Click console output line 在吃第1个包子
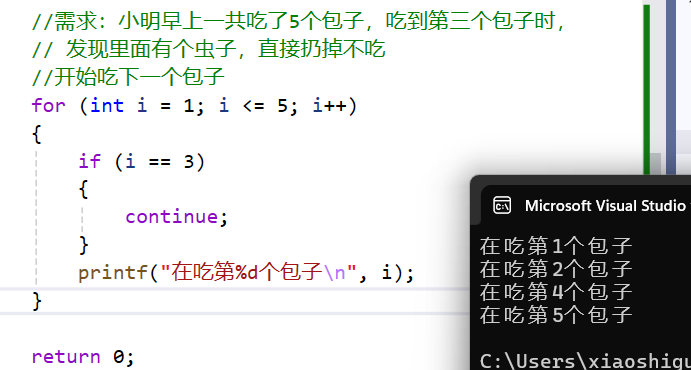 pyautogui.click(x=556, y=246)
